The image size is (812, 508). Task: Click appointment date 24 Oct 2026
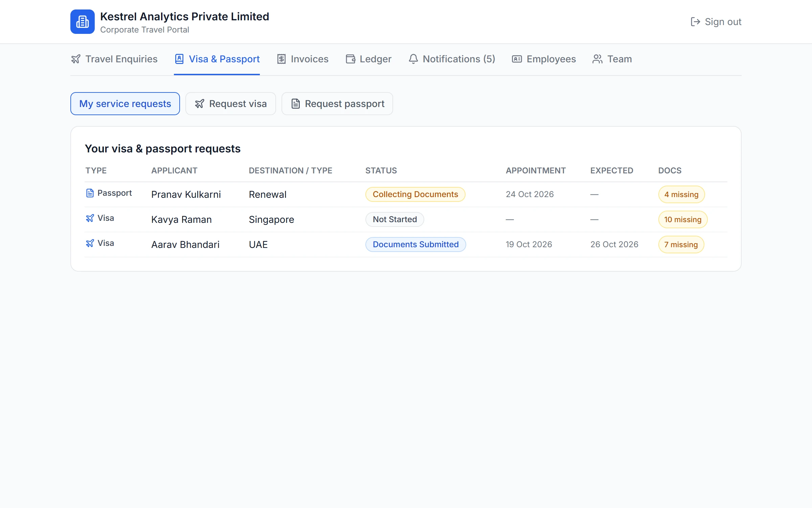(530, 194)
